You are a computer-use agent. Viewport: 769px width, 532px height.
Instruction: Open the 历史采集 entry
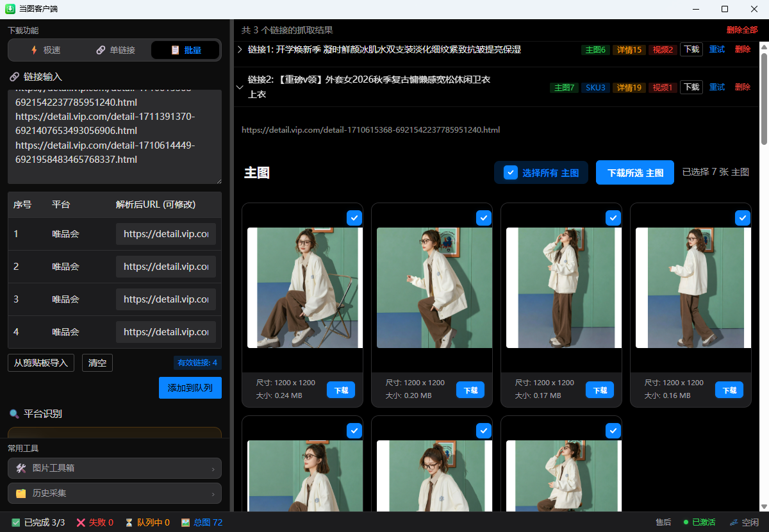coord(115,494)
